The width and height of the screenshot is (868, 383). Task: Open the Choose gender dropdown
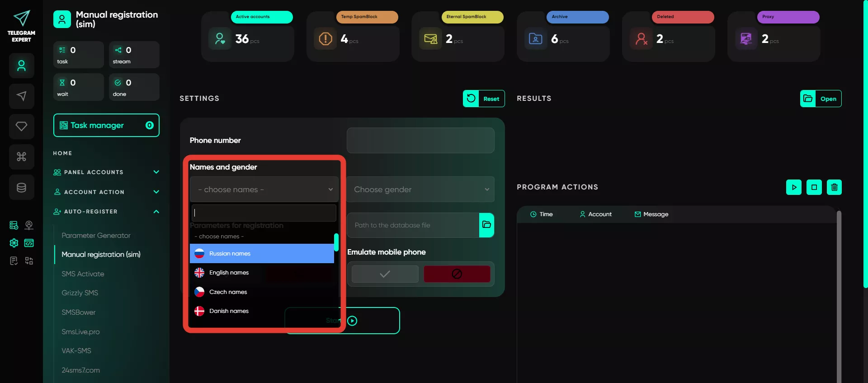tap(420, 189)
